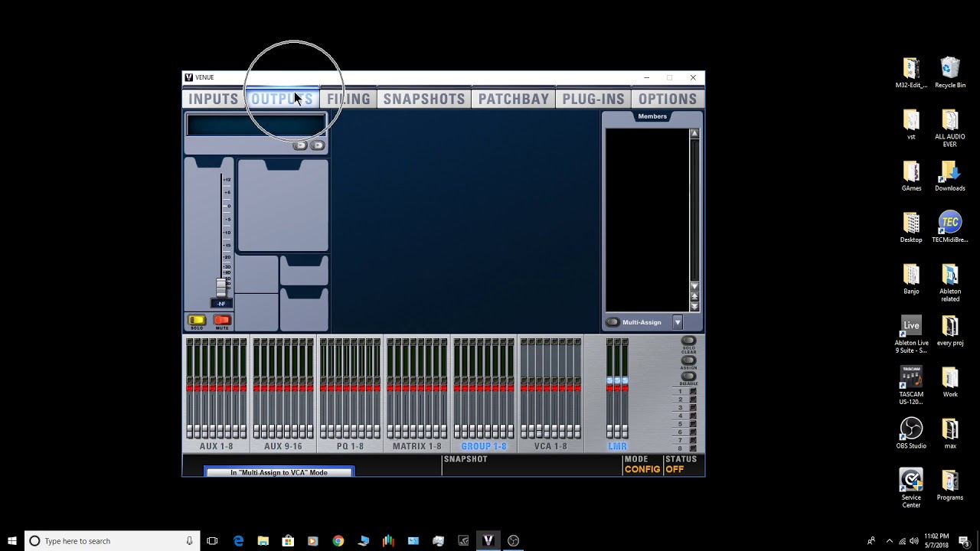Open the FILING tab
Screen dimensions: 980x551
348,99
